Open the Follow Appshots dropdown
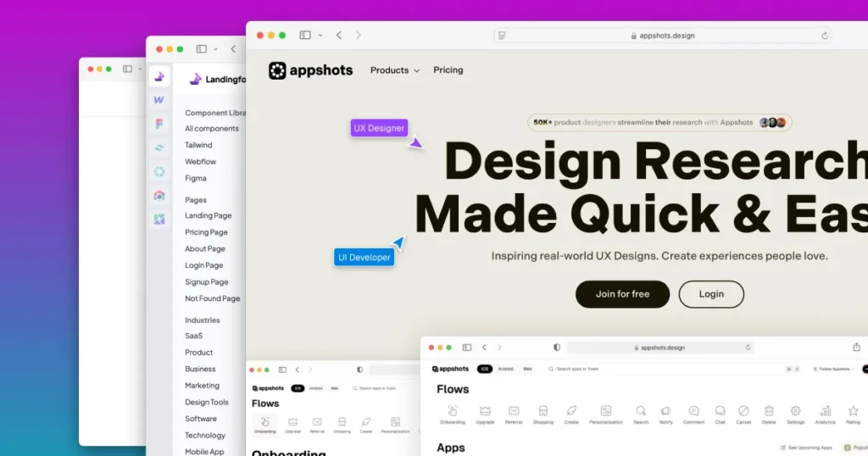Image resolution: width=868 pixels, height=456 pixels. tap(832, 370)
